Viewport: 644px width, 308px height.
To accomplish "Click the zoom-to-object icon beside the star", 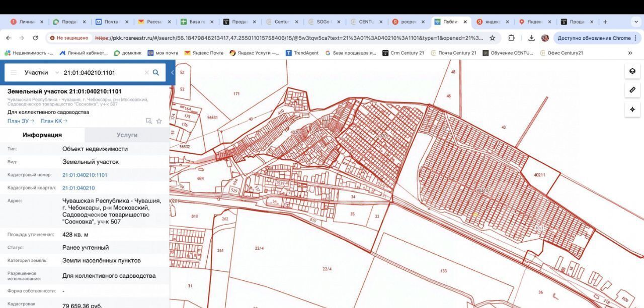I will pos(148,121).
